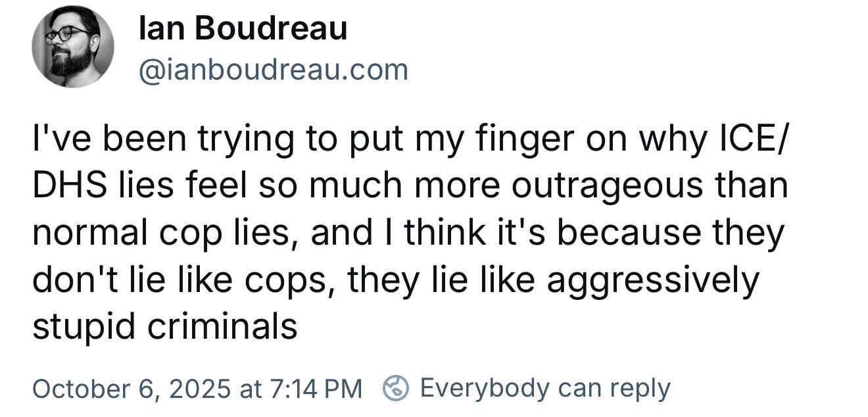This screenshot has width=868, height=417.
Task: Click the phrase "DHS lies" in the post
Action: pos(93,185)
